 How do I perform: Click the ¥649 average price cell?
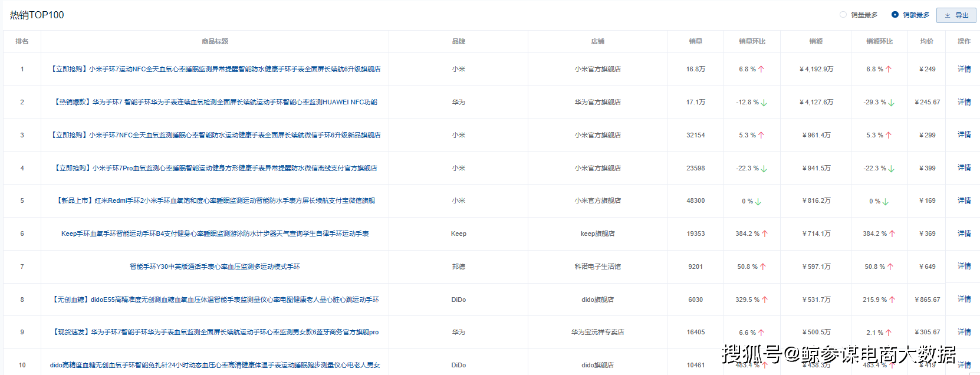(927, 267)
